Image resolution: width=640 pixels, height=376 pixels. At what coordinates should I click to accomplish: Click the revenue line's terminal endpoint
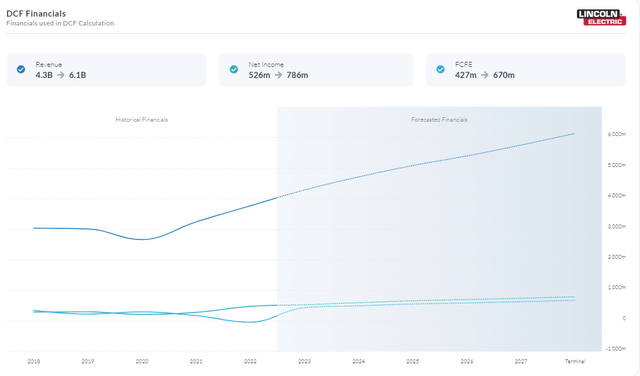click(575, 133)
